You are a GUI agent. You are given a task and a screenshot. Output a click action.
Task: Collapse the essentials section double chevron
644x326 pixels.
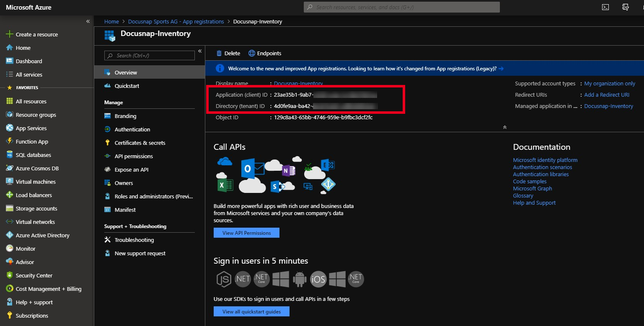[505, 127]
